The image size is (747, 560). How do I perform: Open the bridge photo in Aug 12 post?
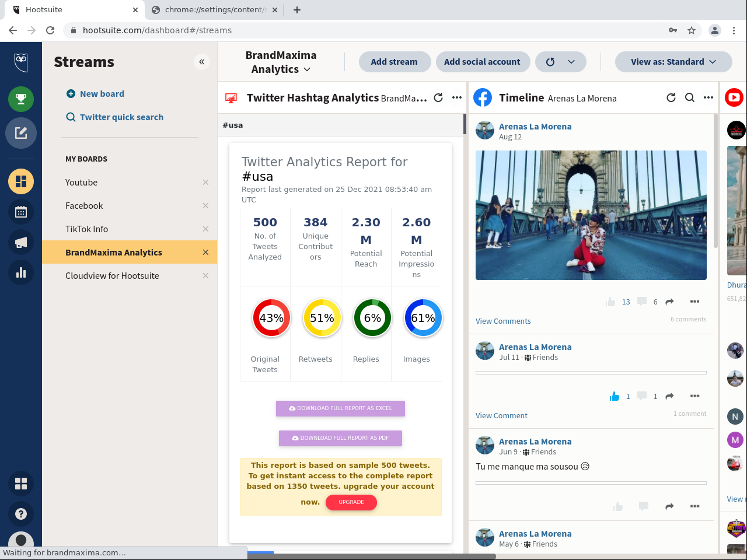coord(591,215)
